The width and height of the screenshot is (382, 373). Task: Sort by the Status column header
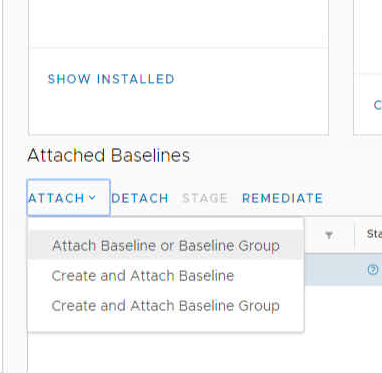[x=374, y=234]
